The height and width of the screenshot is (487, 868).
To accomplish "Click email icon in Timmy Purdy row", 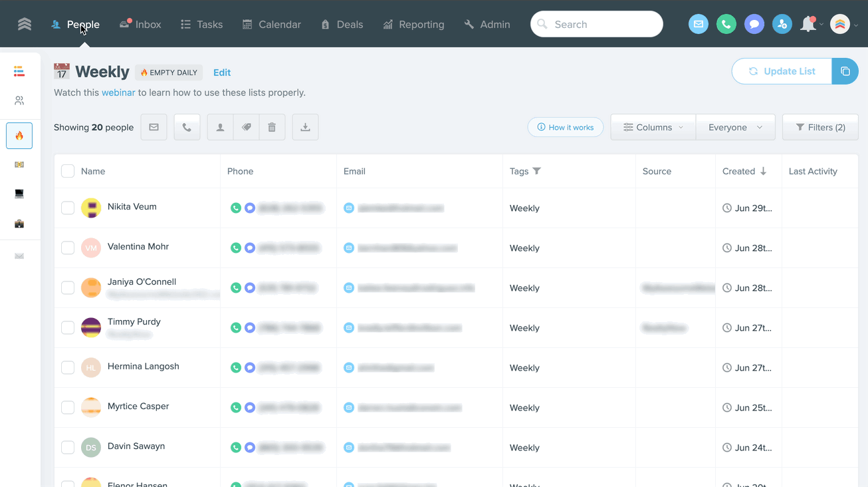I will coord(348,328).
